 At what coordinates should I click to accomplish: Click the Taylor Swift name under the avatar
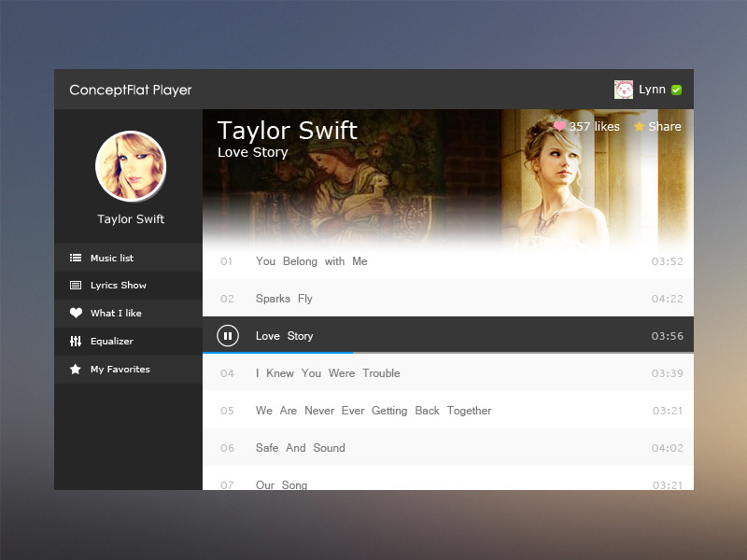(131, 219)
